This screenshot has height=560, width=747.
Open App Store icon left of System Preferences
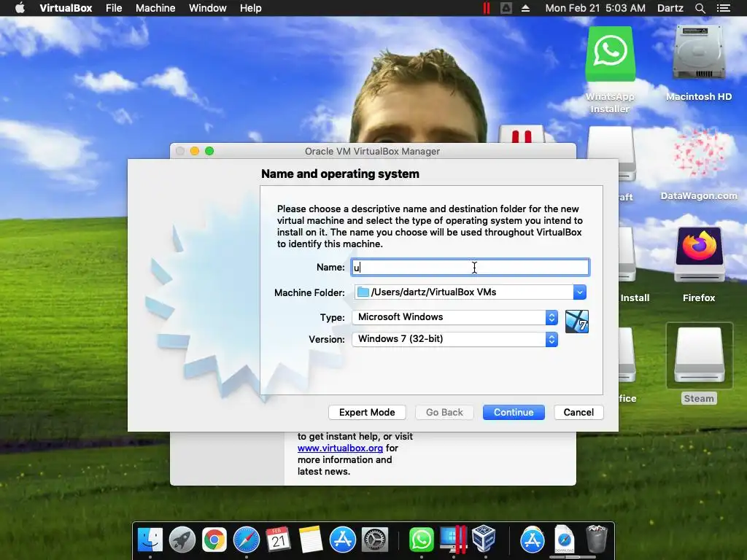pyautogui.click(x=343, y=540)
